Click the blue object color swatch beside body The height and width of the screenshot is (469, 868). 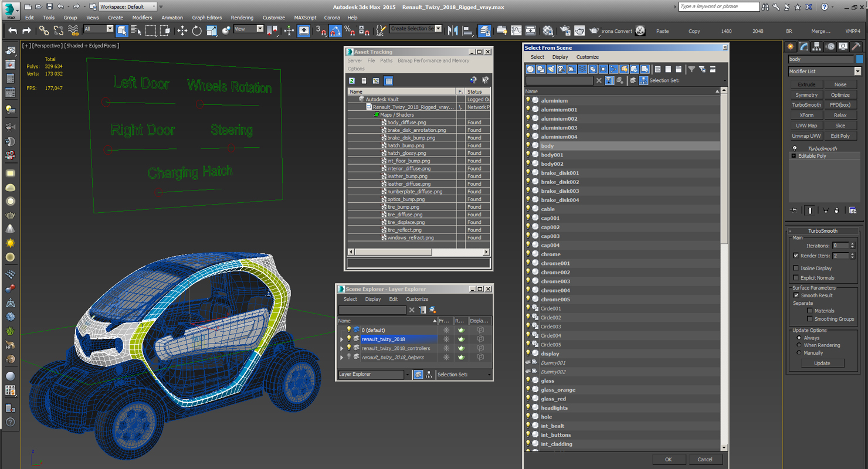(859, 59)
